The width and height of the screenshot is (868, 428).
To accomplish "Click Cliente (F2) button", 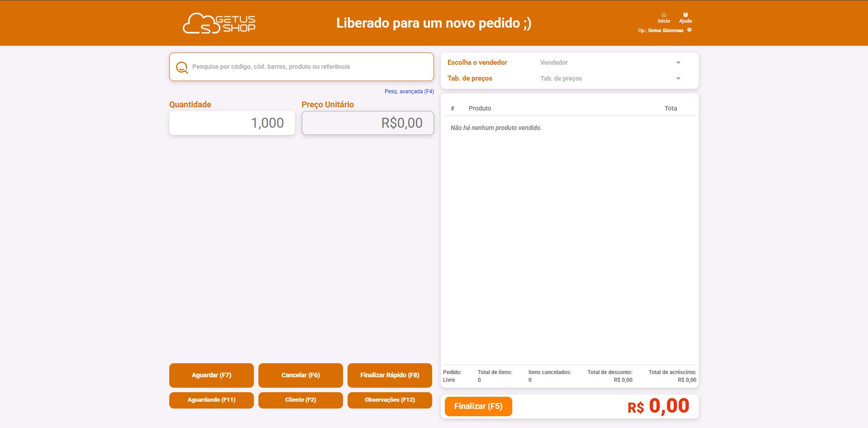I will 300,400.
